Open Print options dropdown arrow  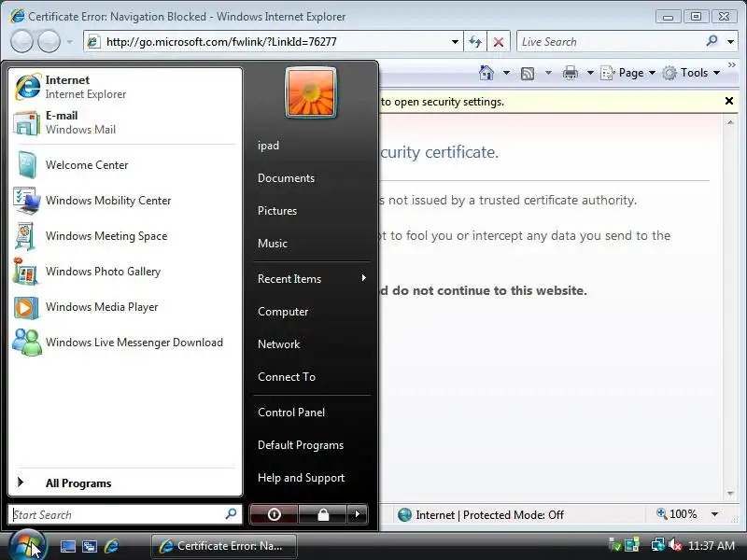[590, 73]
